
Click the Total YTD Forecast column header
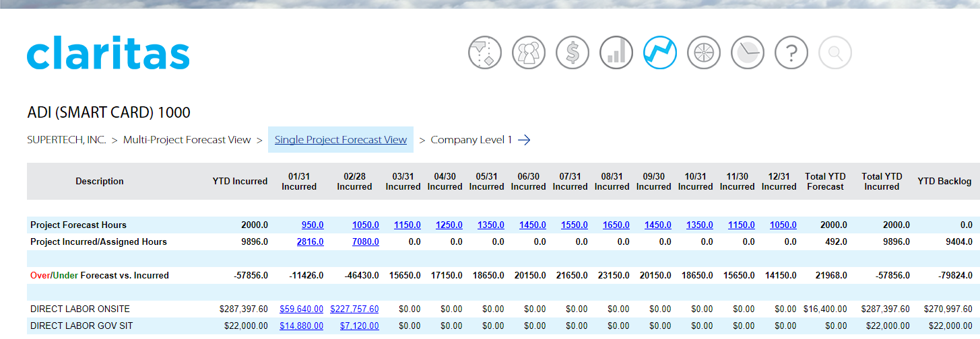[825, 182]
